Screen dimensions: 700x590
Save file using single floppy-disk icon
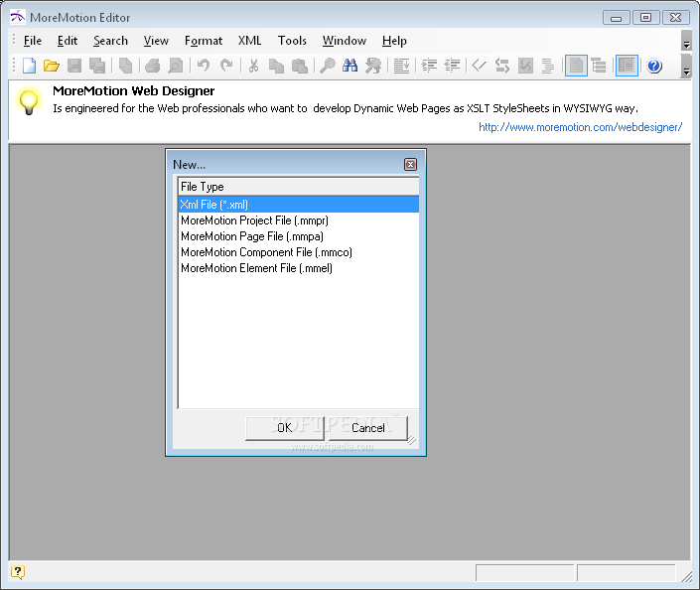pyautogui.click(x=74, y=66)
